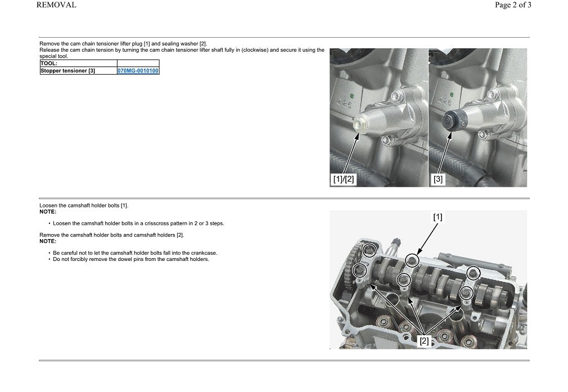Select the [2] callout below the camshaft holders

pos(424,341)
